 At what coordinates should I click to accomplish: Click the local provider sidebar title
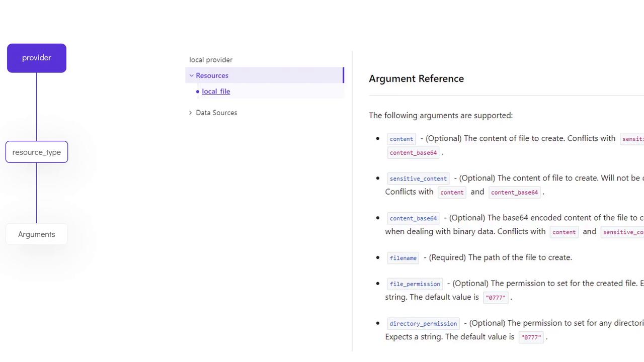(x=211, y=60)
